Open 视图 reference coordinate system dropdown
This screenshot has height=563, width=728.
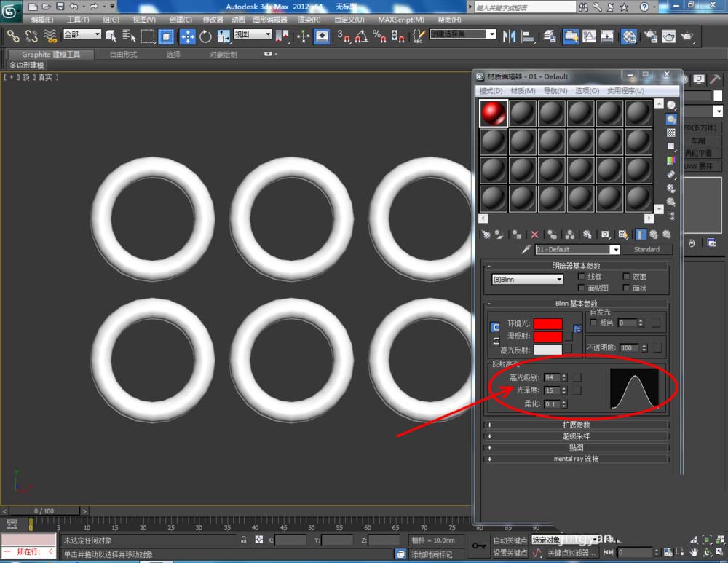(x=253, y=34)
